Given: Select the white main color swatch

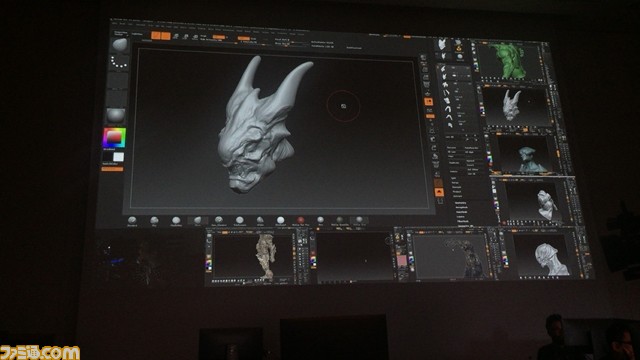Looking at the screenshot, I should click(x=118, y=157).
